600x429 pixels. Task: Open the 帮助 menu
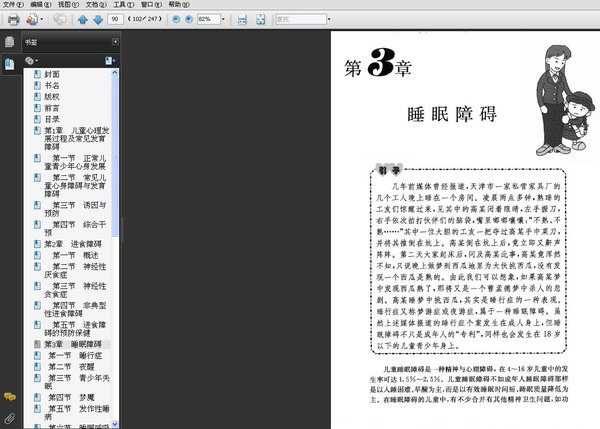pos(179,5)
